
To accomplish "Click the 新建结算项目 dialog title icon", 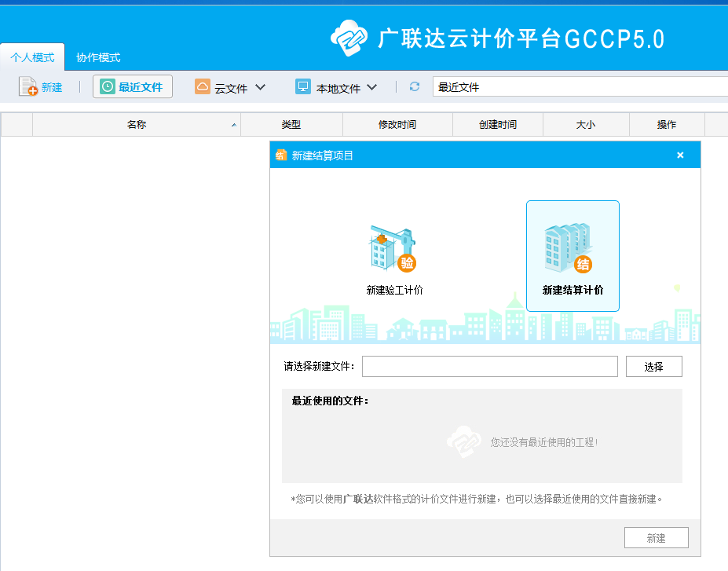I will pyautogui.click(x=281, y=155).
